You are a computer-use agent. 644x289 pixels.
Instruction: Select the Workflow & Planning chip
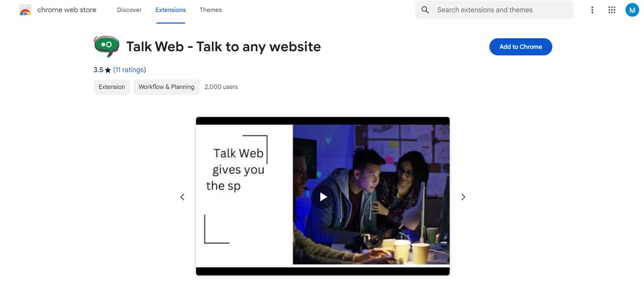coord(166,87)
